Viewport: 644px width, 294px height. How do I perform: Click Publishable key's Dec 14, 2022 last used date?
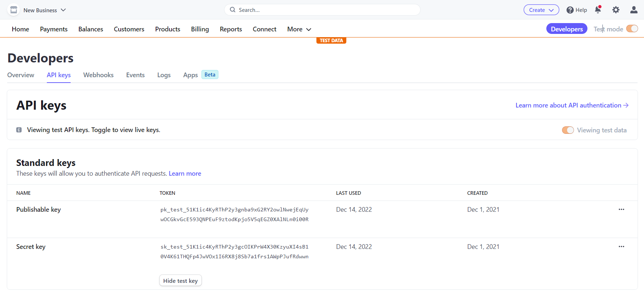point(354,210)
